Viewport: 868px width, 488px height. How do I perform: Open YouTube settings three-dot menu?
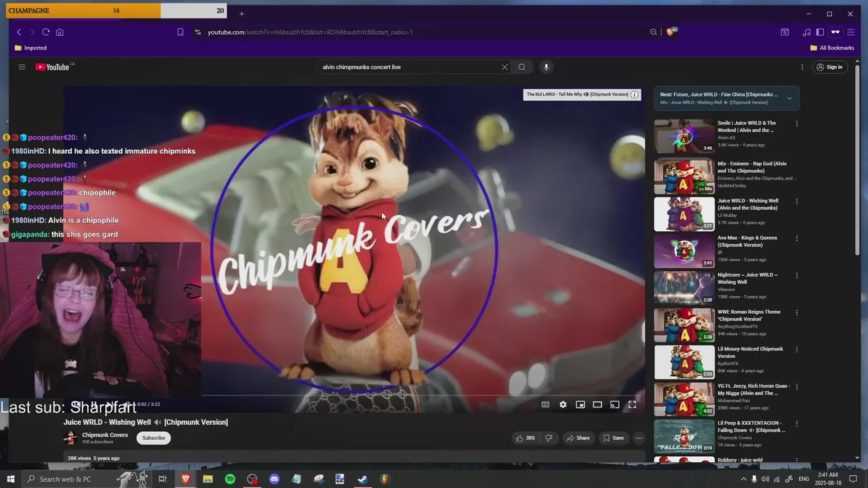point(802,67)
